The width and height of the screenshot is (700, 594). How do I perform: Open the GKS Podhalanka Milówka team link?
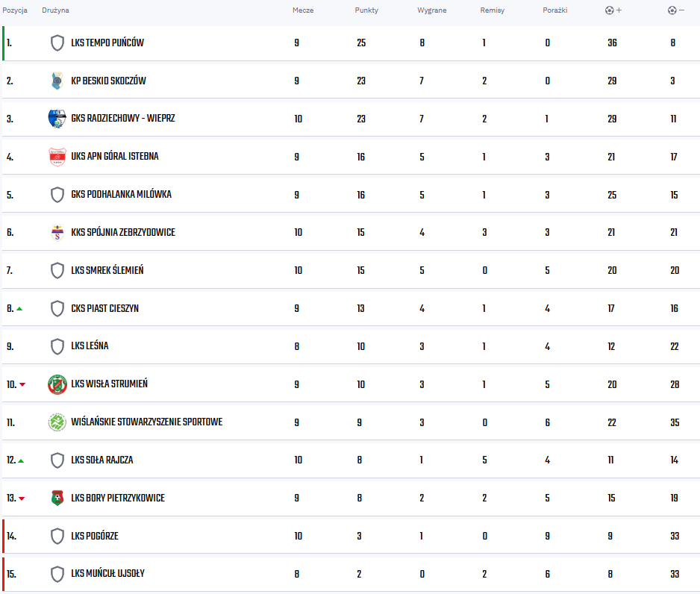click(121, 195)
